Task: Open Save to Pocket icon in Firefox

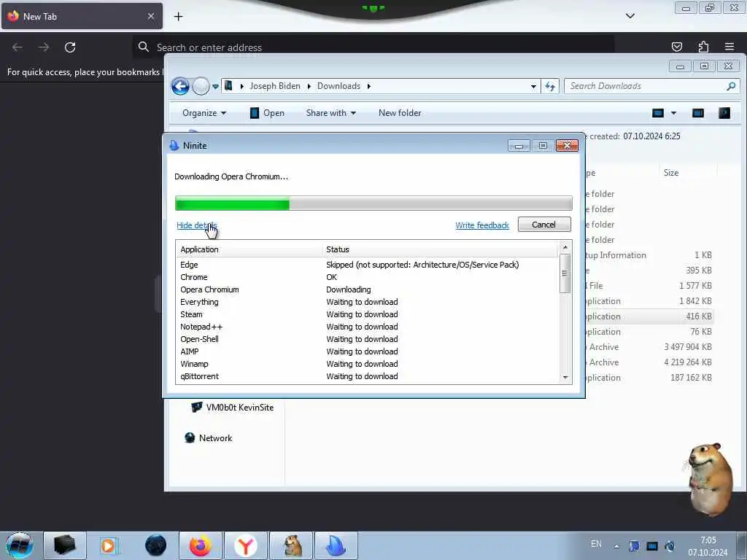Action: [x=676, y=47]
